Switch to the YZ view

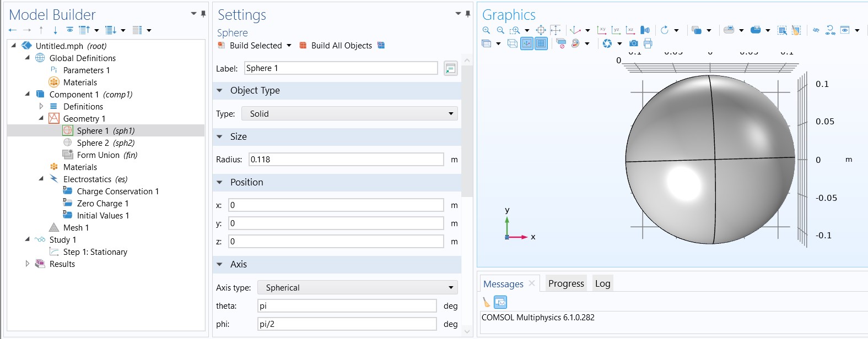[616, 30]
